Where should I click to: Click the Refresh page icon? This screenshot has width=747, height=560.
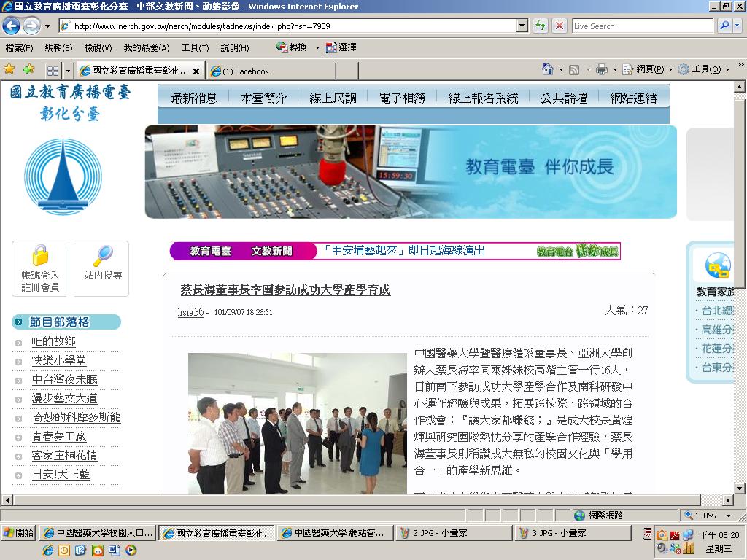[x=541, y=26]
